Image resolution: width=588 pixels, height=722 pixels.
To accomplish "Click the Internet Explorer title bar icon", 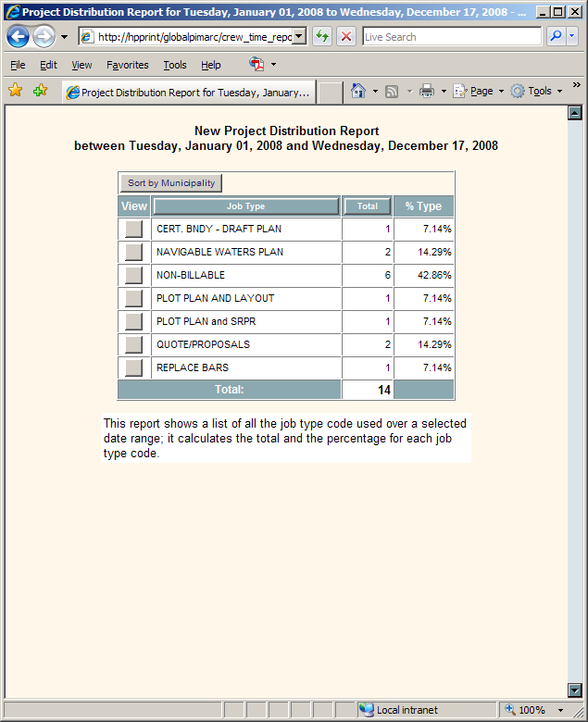I will (13, 11).
